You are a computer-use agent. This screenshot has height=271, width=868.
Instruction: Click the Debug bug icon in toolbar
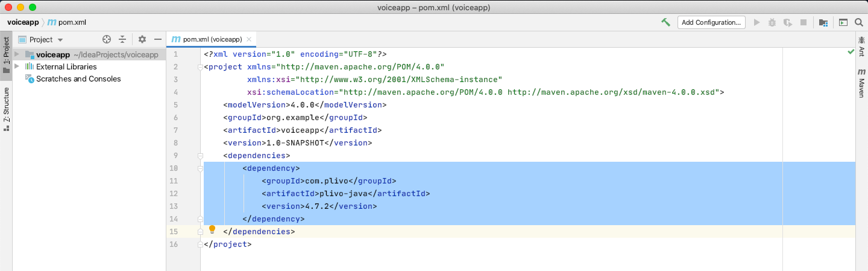[x=772, y=22]
